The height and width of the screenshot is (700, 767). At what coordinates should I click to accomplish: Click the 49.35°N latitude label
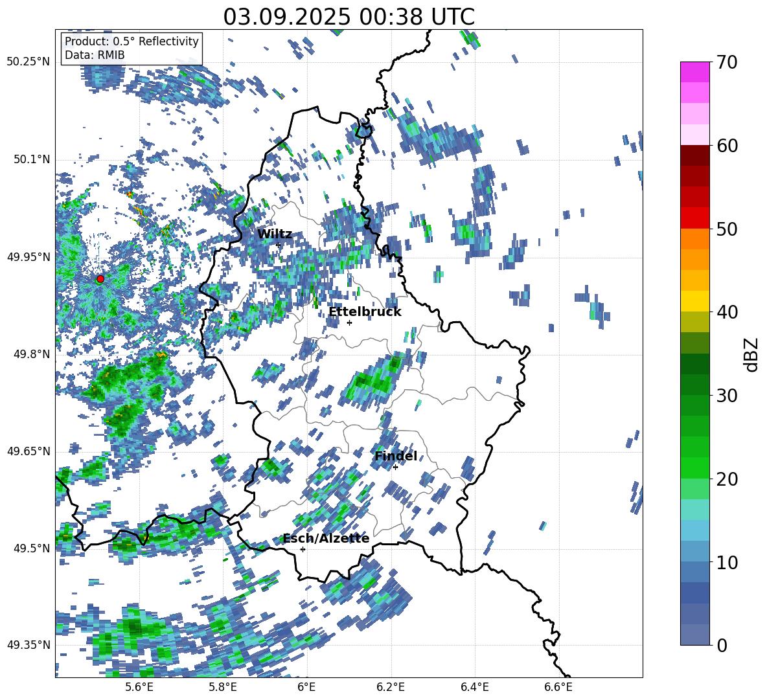tap(29, 645)
